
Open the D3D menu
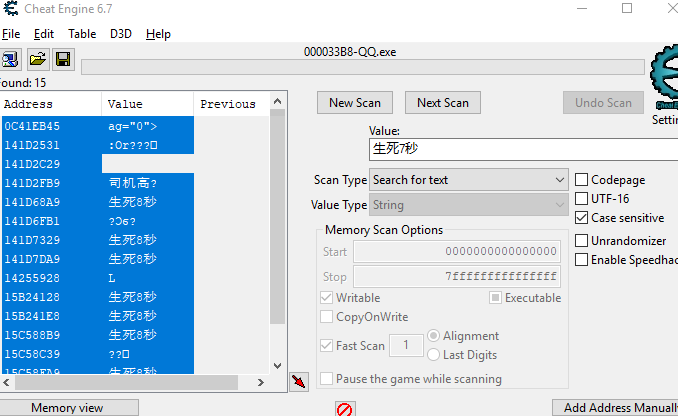121,34
